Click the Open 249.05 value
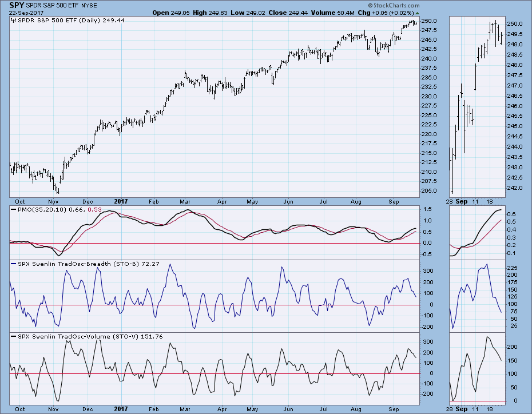 tap(170, 13)
